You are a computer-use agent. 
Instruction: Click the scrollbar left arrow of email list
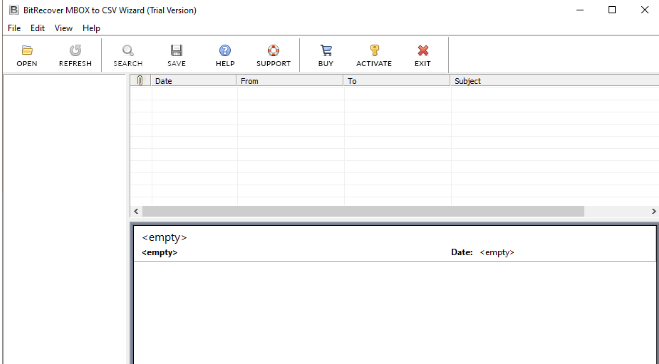(136, 211)
